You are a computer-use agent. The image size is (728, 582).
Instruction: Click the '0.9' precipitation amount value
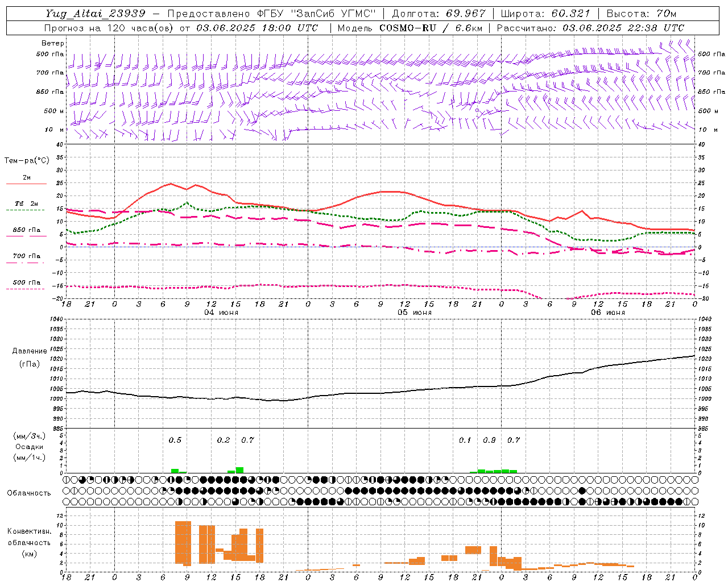(489, 440)
